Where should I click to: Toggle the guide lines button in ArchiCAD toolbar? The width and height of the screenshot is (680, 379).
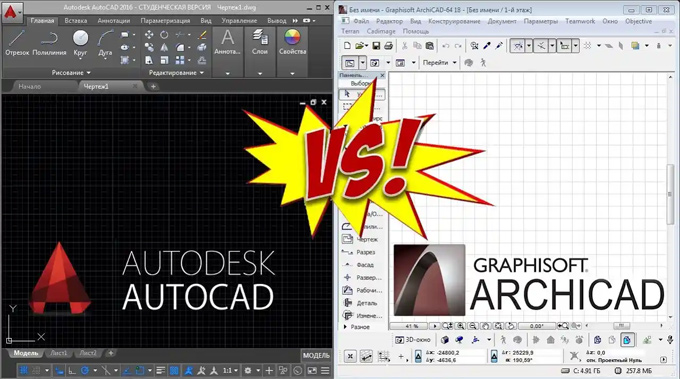point(517,46)
